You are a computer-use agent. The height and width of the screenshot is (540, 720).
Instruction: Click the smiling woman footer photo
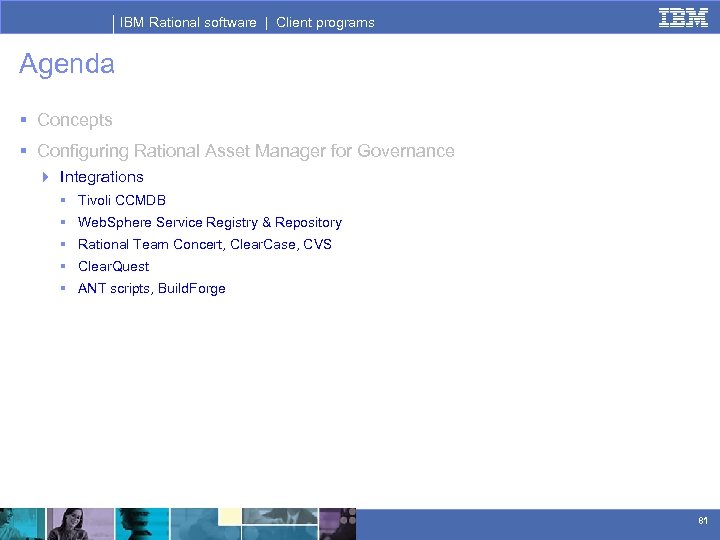[x=80, y=524]
